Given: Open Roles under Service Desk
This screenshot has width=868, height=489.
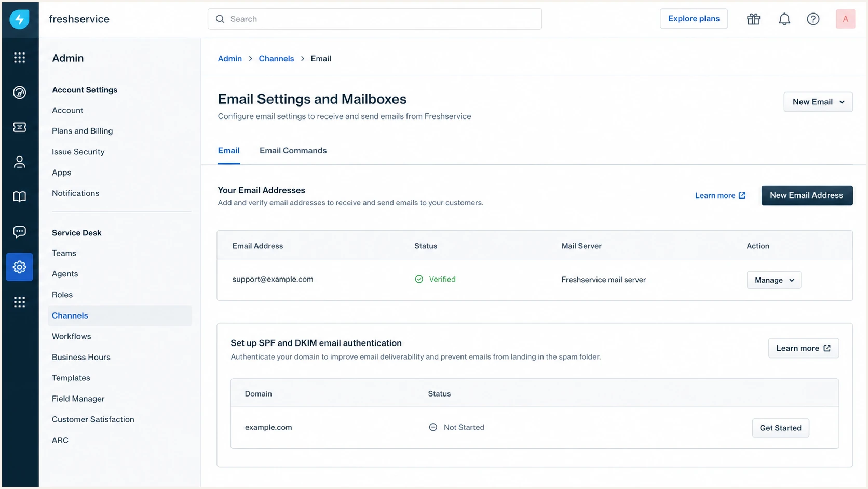Looking at the screenshot, I should (x=62, y=295).
